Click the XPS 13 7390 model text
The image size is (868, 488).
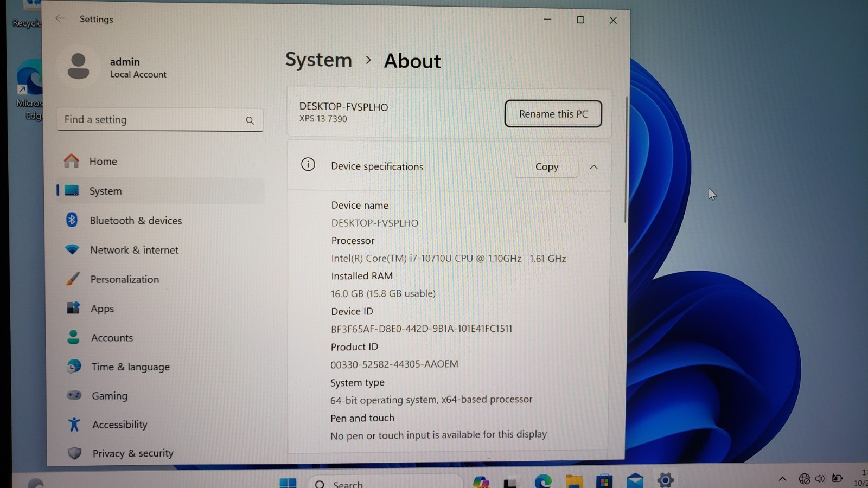[x=323, y=119]
